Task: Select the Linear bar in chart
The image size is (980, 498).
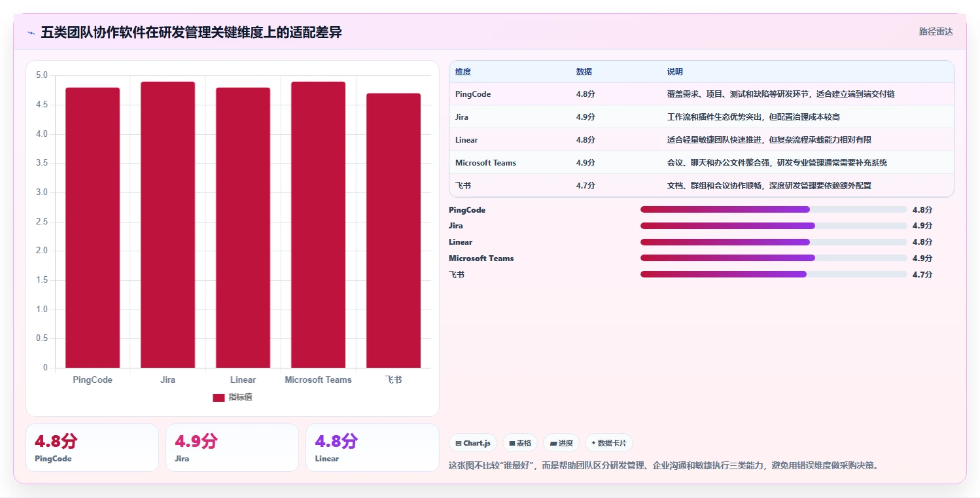Action: [243, 228]
